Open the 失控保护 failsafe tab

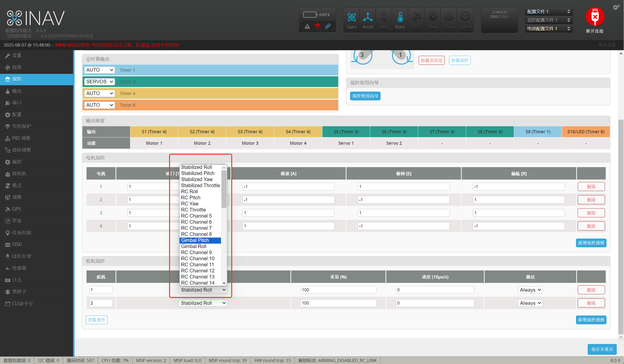37,126
